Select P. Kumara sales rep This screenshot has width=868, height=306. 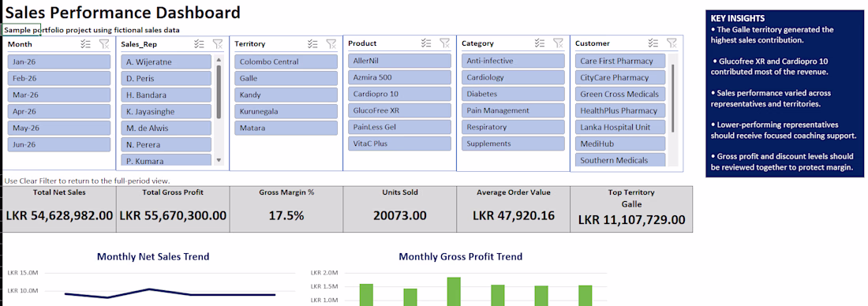click(x=166, y=160)
